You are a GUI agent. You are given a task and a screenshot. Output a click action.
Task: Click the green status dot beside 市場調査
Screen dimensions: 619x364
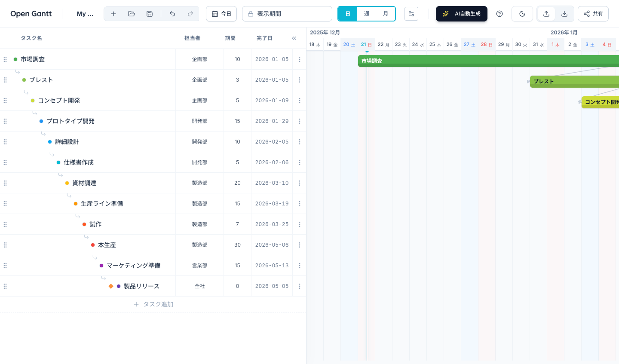tap(15, 59)
